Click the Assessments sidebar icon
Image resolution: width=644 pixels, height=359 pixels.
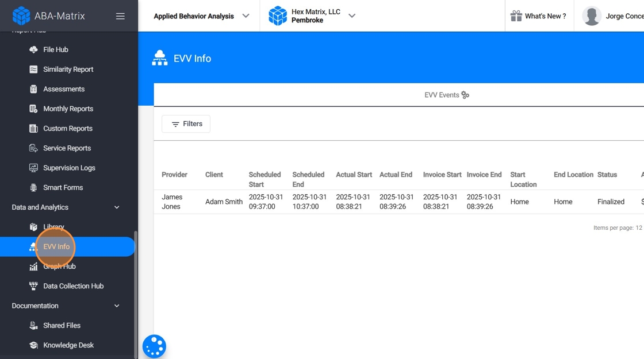33,89
